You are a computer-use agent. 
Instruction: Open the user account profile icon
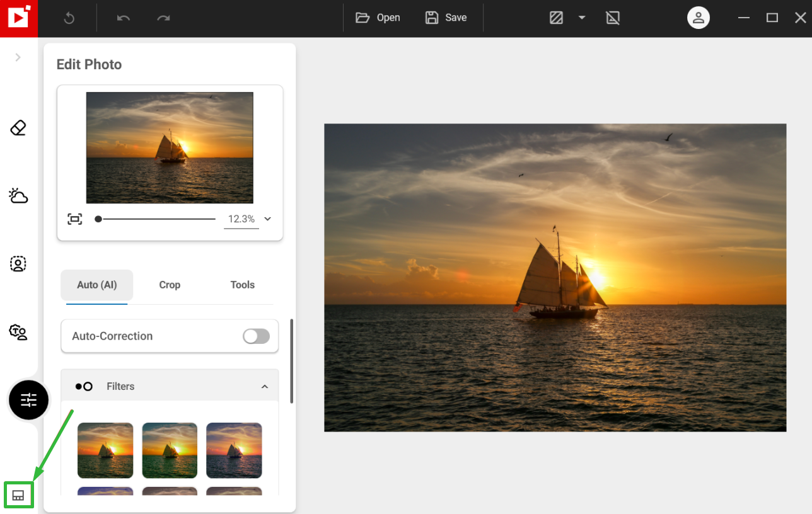(x=699, y=18)
